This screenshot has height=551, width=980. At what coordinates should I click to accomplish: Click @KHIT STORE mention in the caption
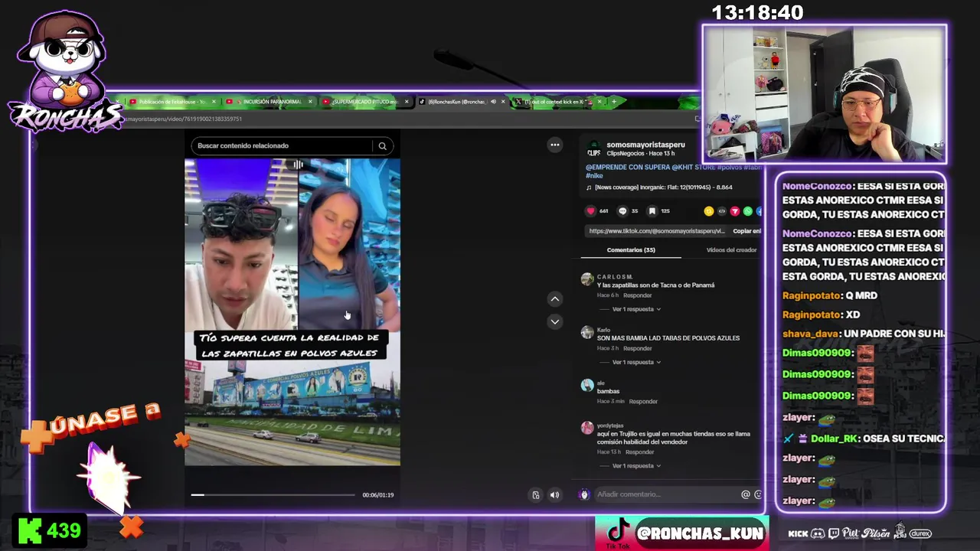(694, 167)
